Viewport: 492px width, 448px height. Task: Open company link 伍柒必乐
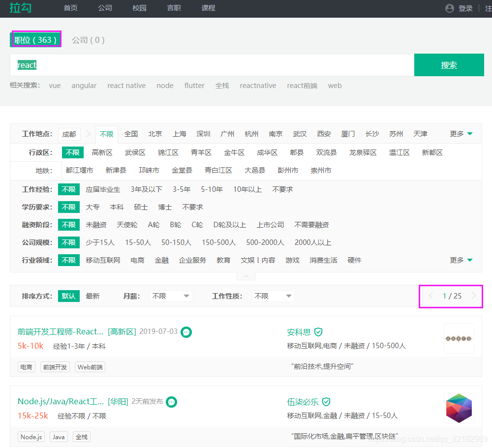303,402
